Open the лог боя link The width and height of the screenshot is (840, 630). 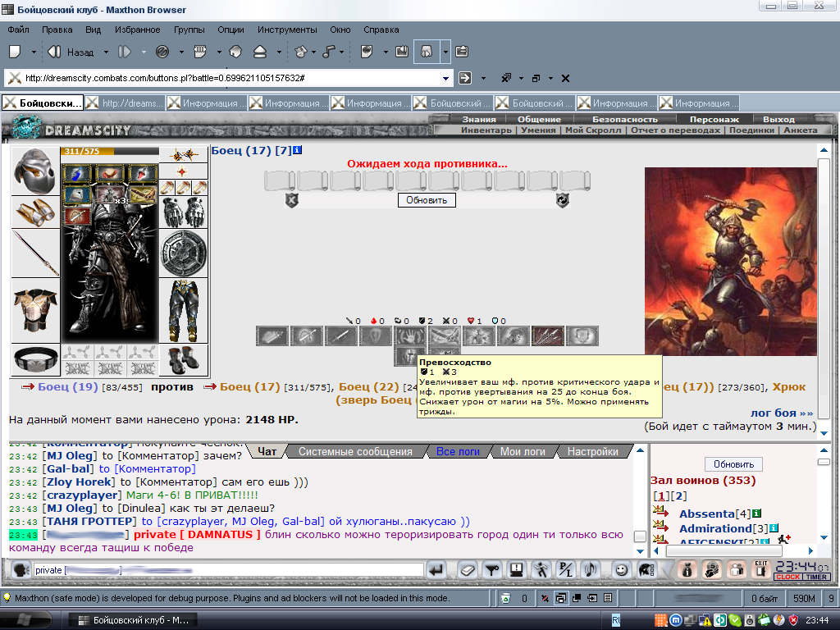(782, 413)
